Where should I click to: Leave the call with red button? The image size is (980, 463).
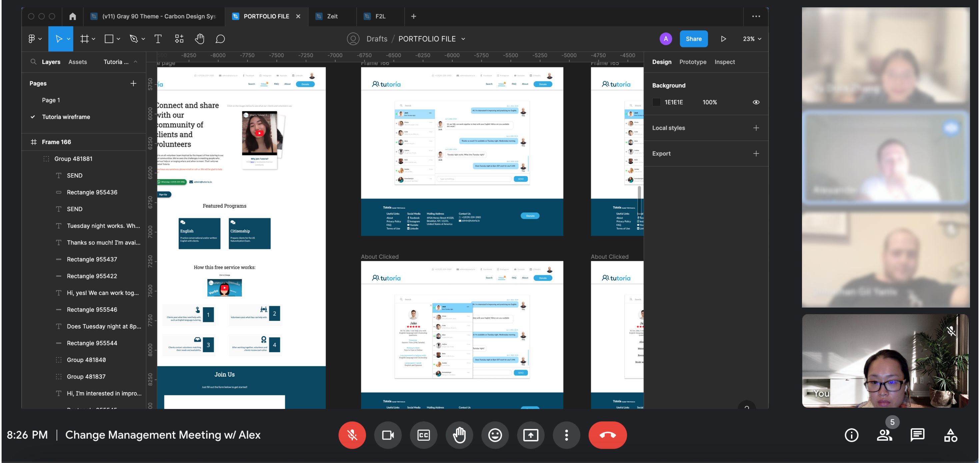[607, 435]
